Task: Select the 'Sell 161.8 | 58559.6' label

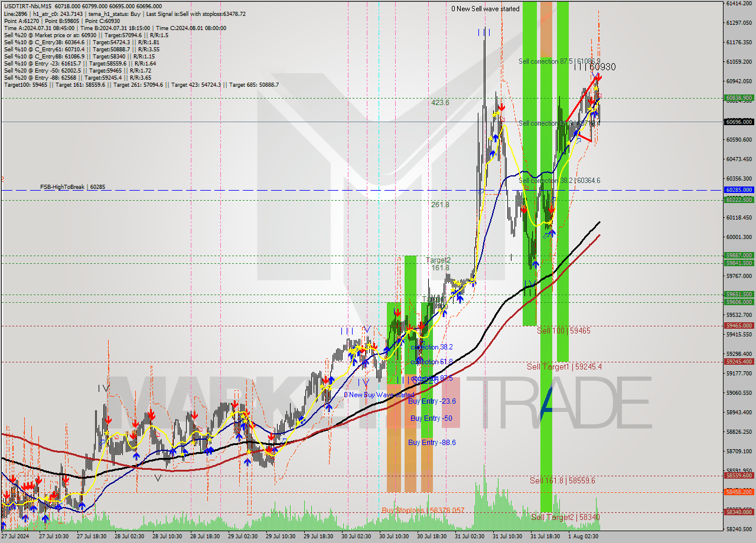Action: [x=562, y=481]
